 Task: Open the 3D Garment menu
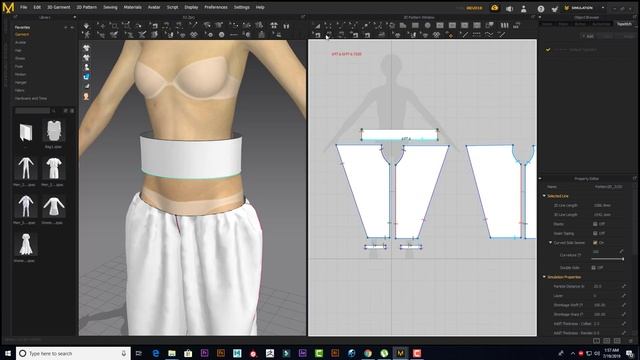(58, 7)
